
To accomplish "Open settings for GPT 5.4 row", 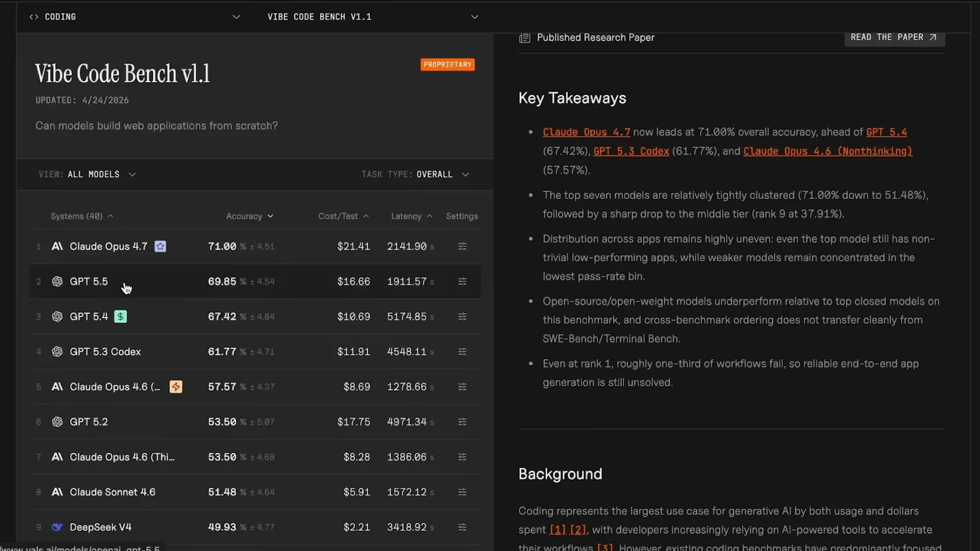I will pyautogui.click(x=462, y=317).
